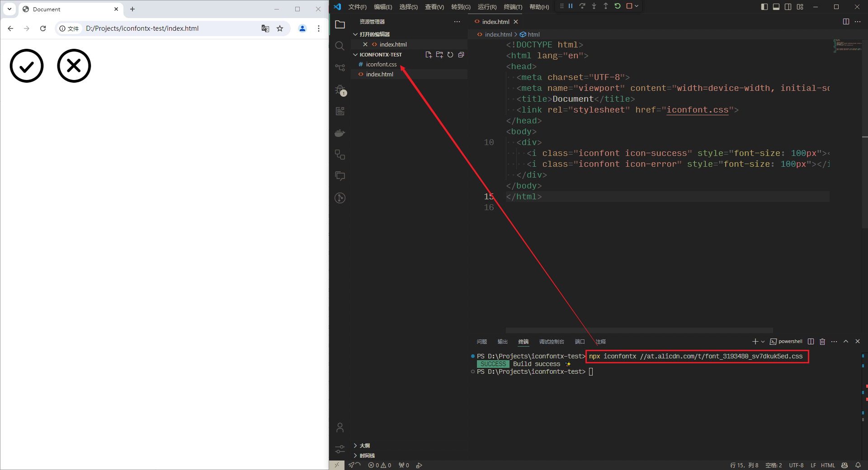Refresh the explorer file tree
Screen dimensions: 868x470
pyautogui.click(x=450, y=55)
